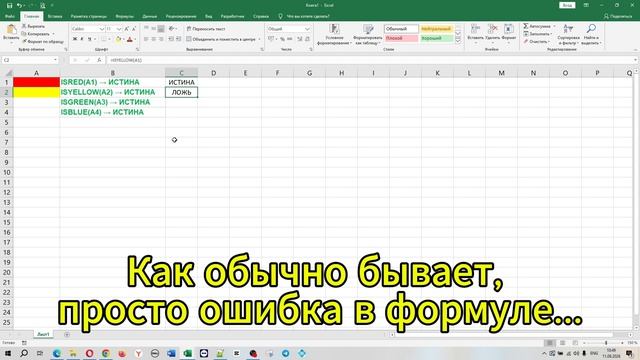This screenshot has width=640, height=360.
Task: Switch to Разметка страницы tab
Action: 89,16
